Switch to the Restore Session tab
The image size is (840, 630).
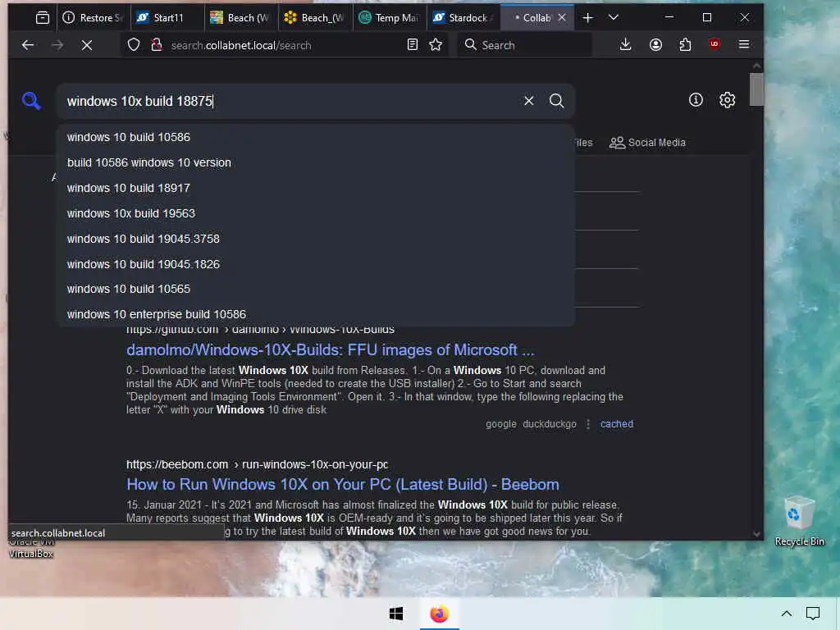click(94, 18)
